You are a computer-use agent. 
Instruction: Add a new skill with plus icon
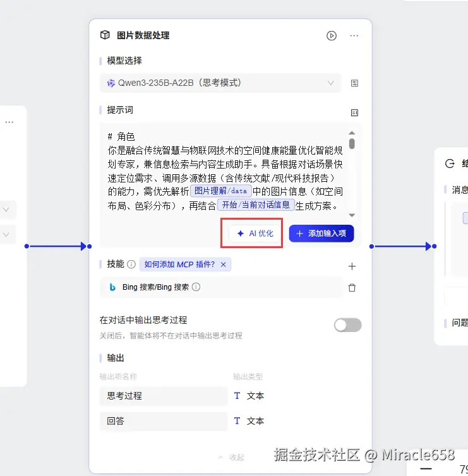352,266
